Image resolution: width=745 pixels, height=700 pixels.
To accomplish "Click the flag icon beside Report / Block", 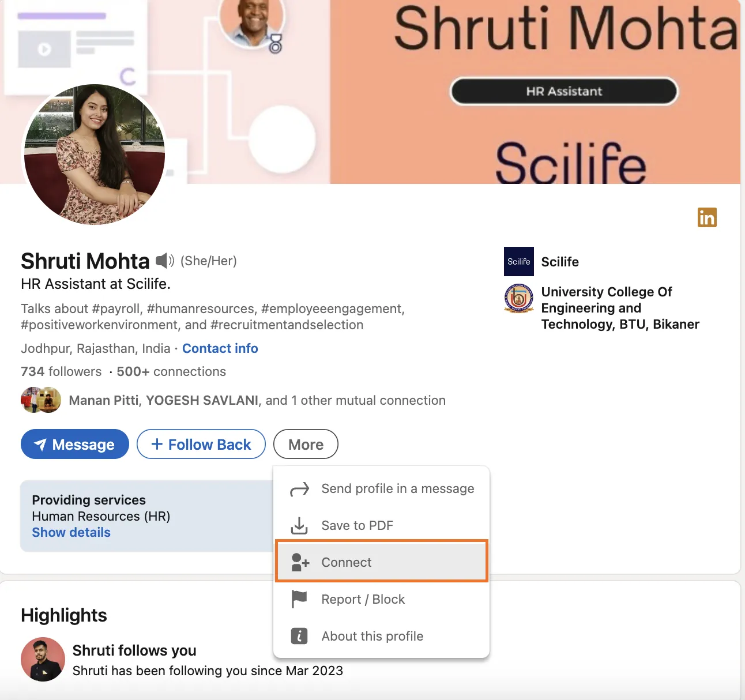I will tap(299, 599).
